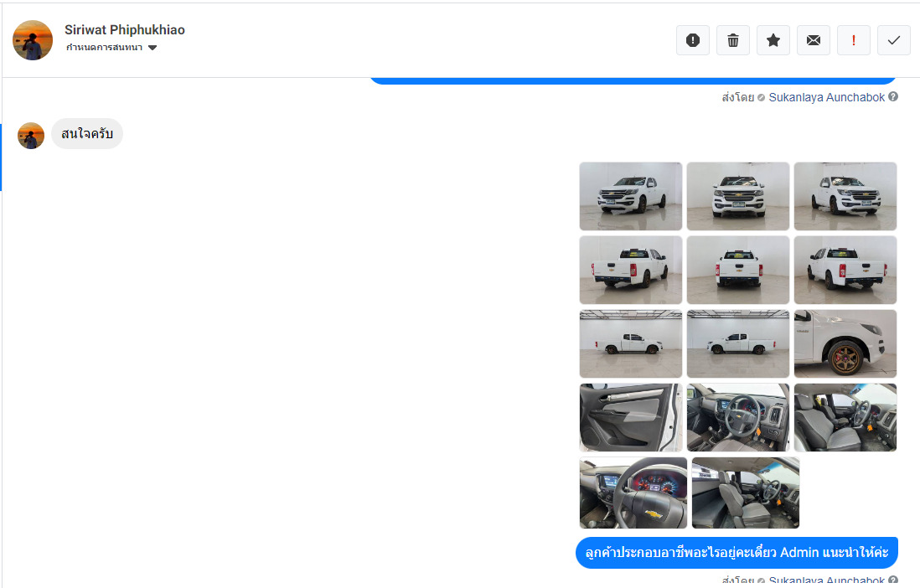Open the help question mark beside sender name

coord(893,97)
